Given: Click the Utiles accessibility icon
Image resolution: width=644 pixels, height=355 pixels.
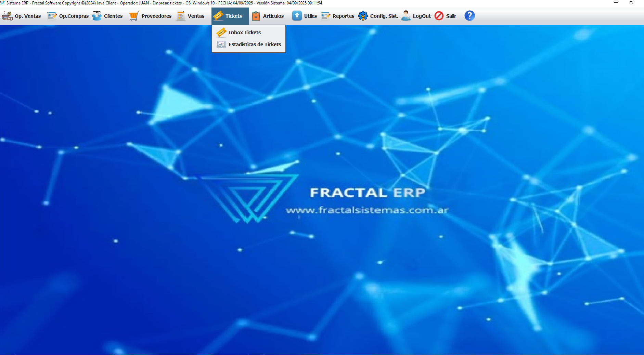Looking at the screenshot, I should (297, 16).
